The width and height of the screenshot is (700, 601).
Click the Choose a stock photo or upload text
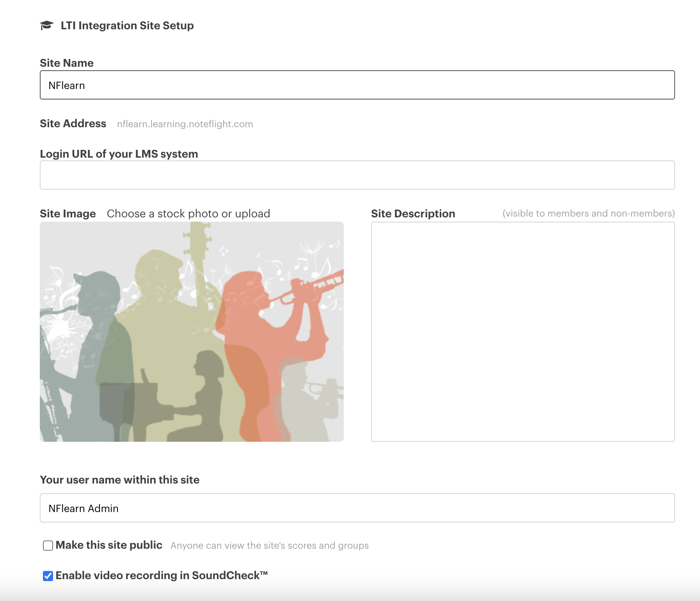click(188, 213)
